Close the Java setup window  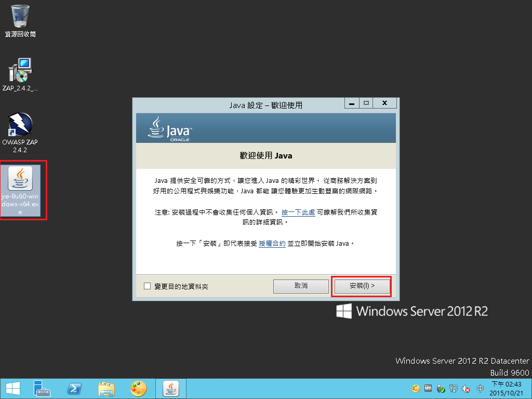pos(385,103)
